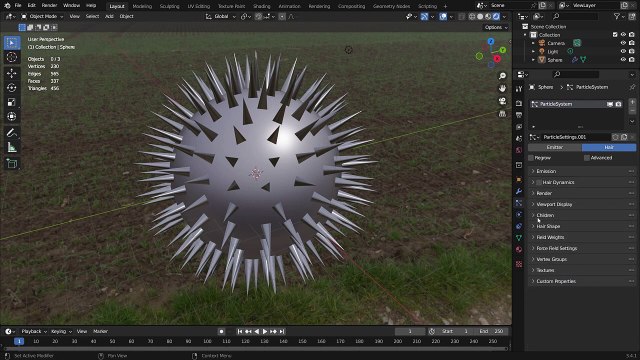Expand the Emission panel
The width and height of the screenshot is (640, 360).
(581, 171)
